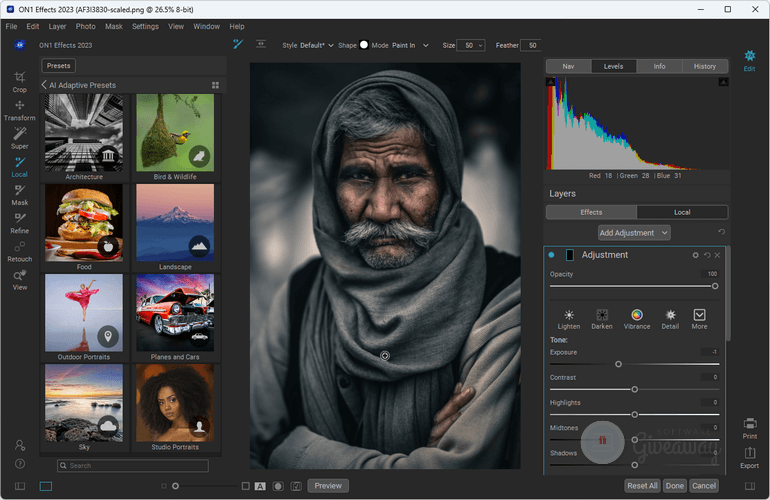Select the adjustment brush icon in options bar
Screen dimensions: 770x500
pos(238,44)
